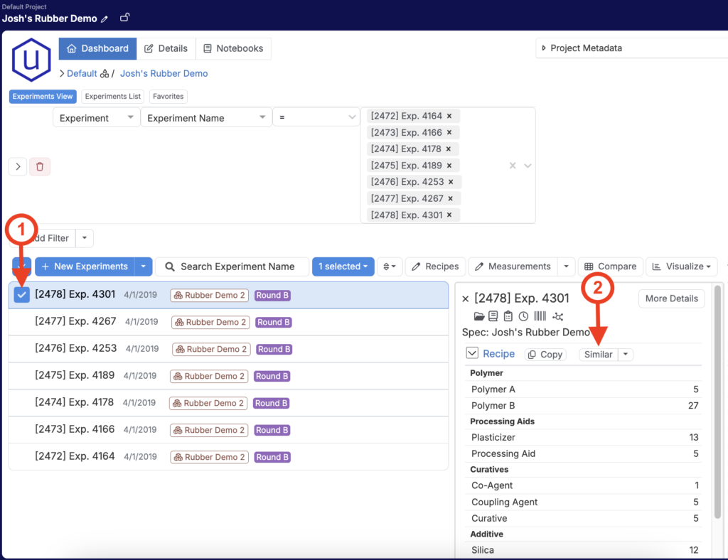Click the pencil icon beside the project title
The image size is (728, 560).
click(105, 19)
